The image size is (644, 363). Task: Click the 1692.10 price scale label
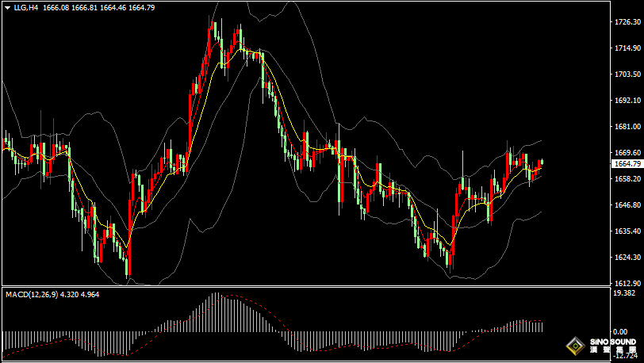(627, 101)
